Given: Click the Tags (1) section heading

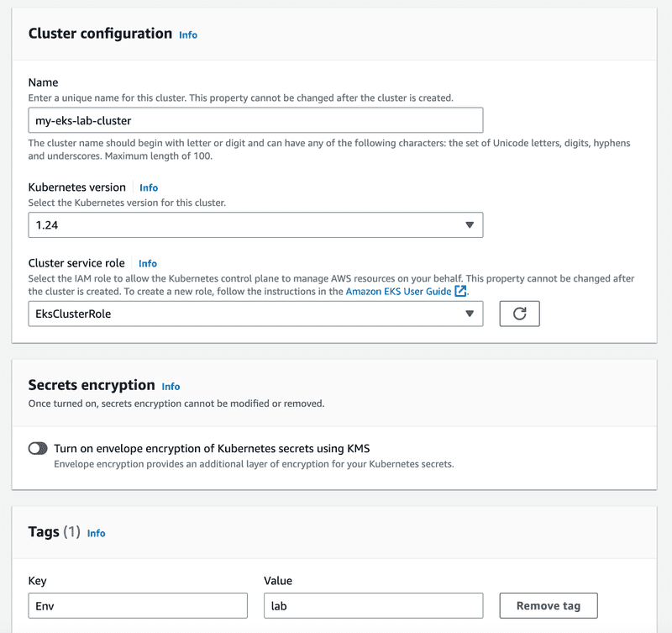Looking at the screenshot, I should [x=54, y=532].
